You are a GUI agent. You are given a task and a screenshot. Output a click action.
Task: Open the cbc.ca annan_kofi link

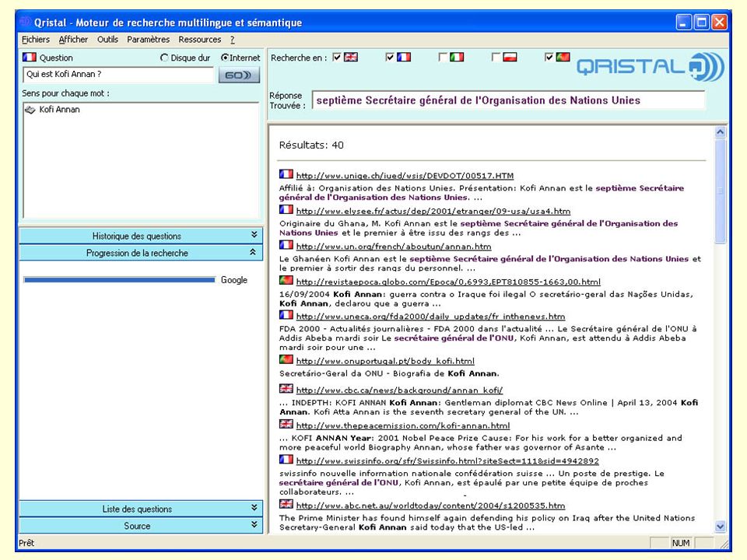[399, 390]
